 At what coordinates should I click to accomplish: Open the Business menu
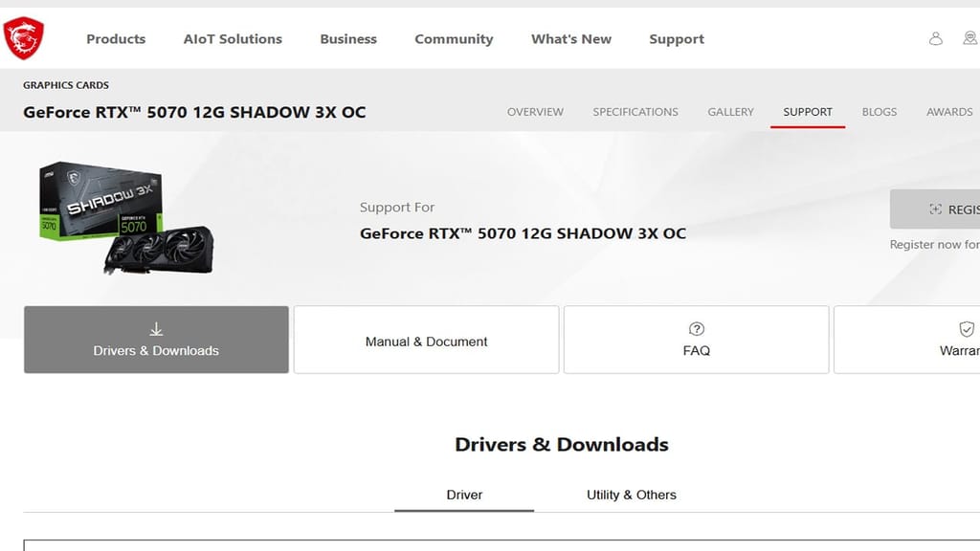(x=348, y=38)
